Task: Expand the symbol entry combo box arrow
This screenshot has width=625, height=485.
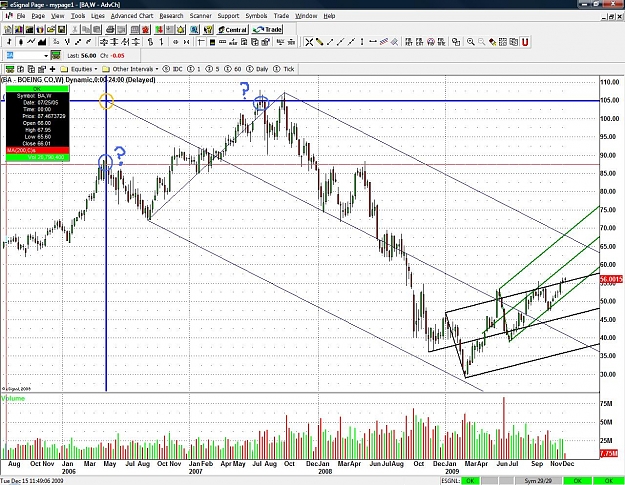Action: coord(46,56)
